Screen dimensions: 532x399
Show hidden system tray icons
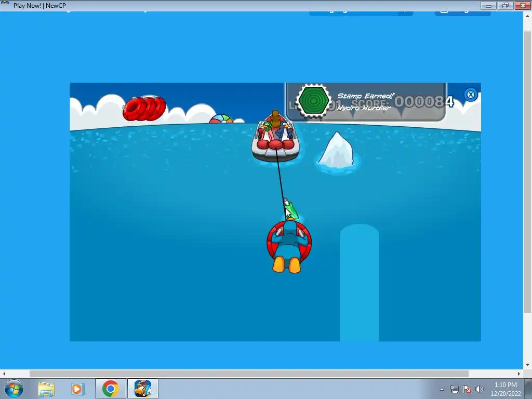(442, 390)
